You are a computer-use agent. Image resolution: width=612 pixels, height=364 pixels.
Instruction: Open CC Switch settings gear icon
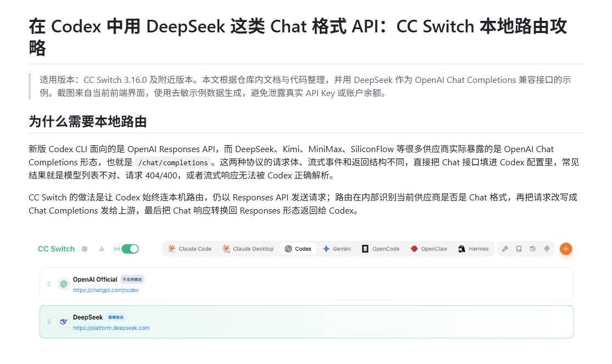pyautogui.click(x=84, y=249)
